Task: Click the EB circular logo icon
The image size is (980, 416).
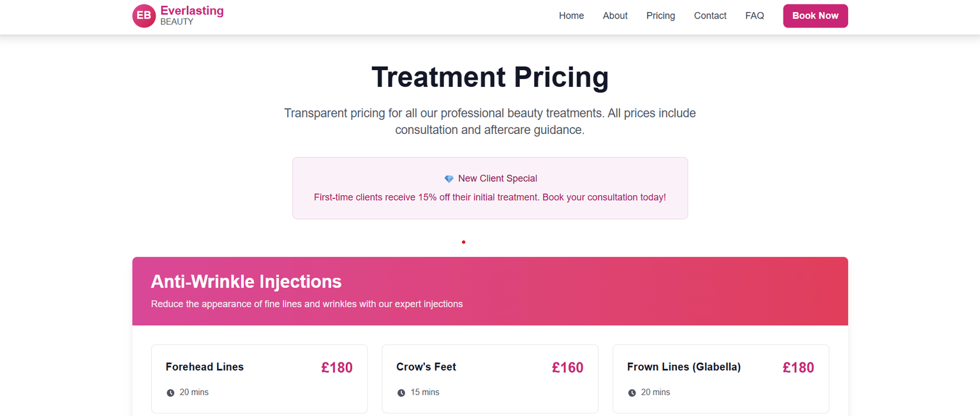Action: 144,16
